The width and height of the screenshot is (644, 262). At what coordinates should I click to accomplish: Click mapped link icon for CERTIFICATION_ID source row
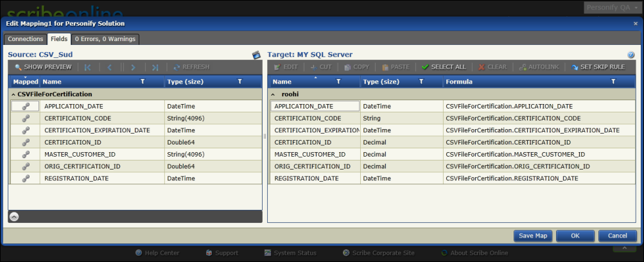click(x=26, y=143)
